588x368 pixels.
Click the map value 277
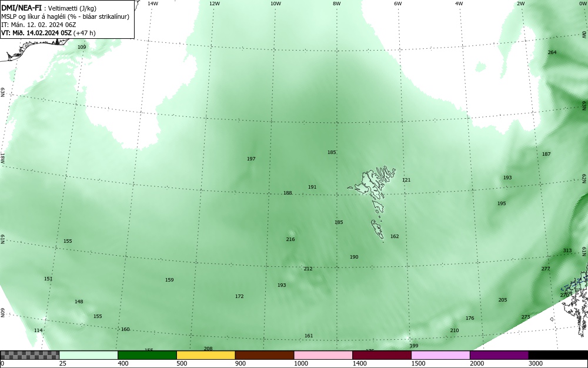pyautogui.click(x=546, y=269)
